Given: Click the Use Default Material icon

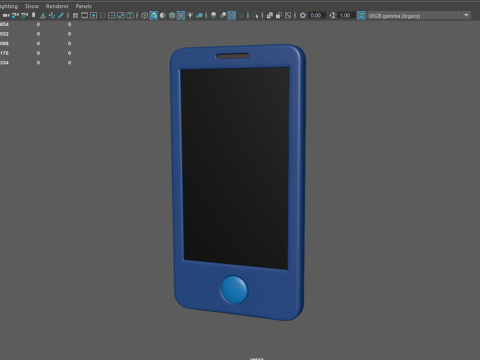Looking at the screenshot, I should (163, 15).
